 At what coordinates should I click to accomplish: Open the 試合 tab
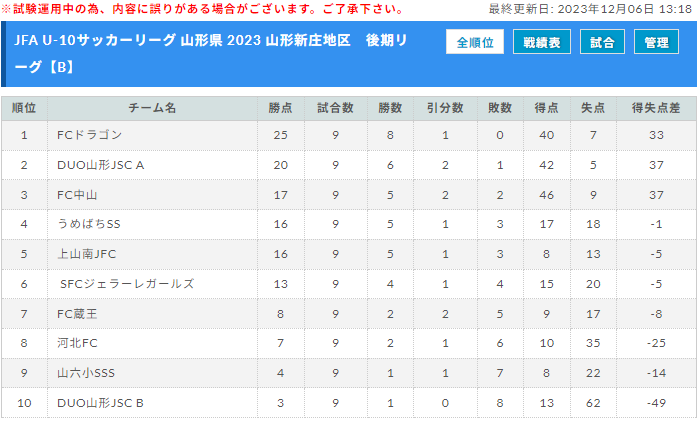[602, 42]
